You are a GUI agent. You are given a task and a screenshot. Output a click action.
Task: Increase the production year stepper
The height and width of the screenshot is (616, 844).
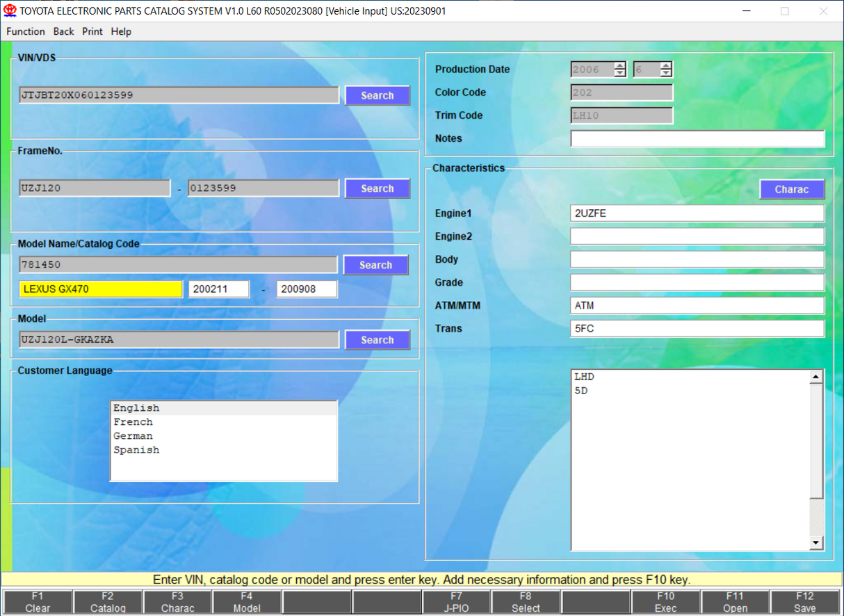click(x=619, y=66)
